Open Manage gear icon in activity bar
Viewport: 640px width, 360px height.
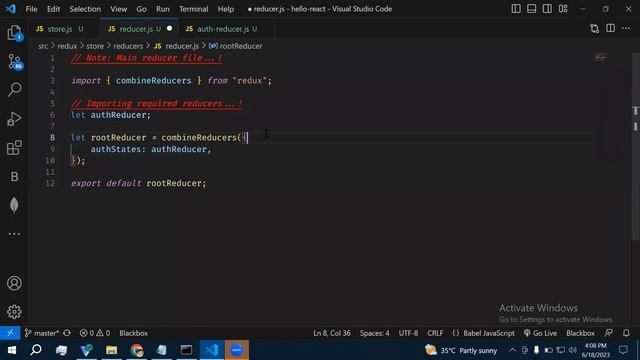pos(14,312)
